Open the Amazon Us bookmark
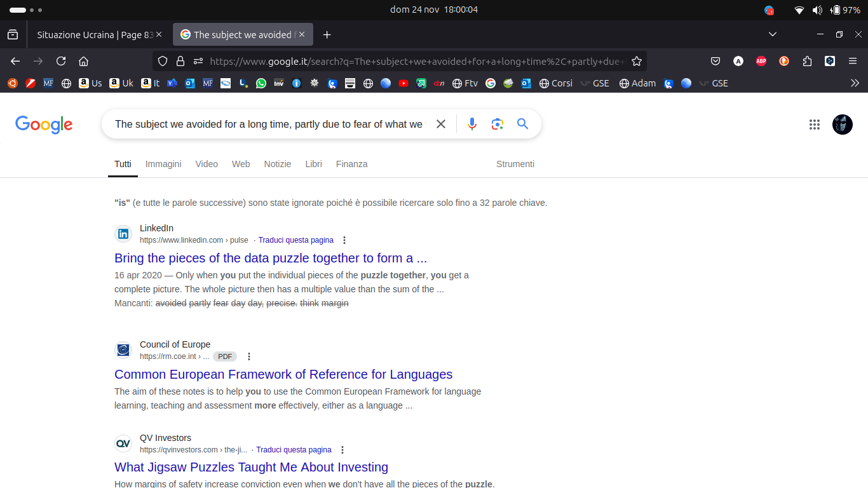868x488 pixels. (90, 83)
